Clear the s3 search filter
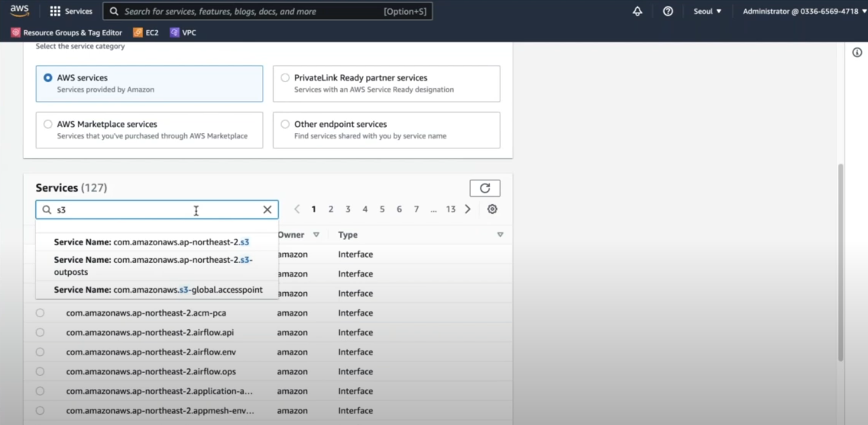 click(x=267, y=210)
